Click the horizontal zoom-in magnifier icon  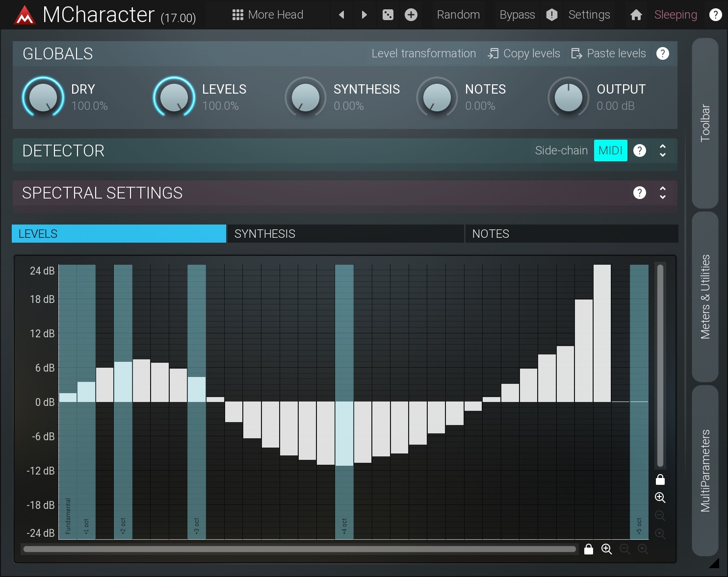(606, 549)
